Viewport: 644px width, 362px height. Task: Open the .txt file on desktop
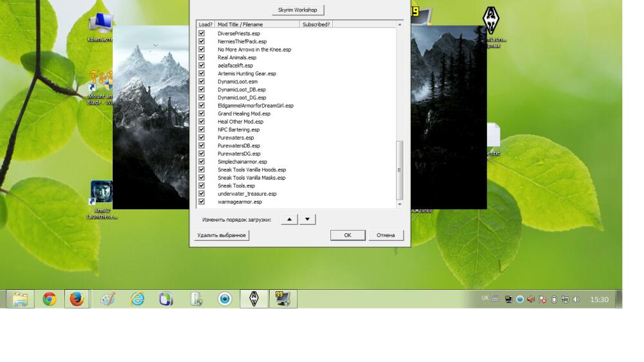[493, 140]
